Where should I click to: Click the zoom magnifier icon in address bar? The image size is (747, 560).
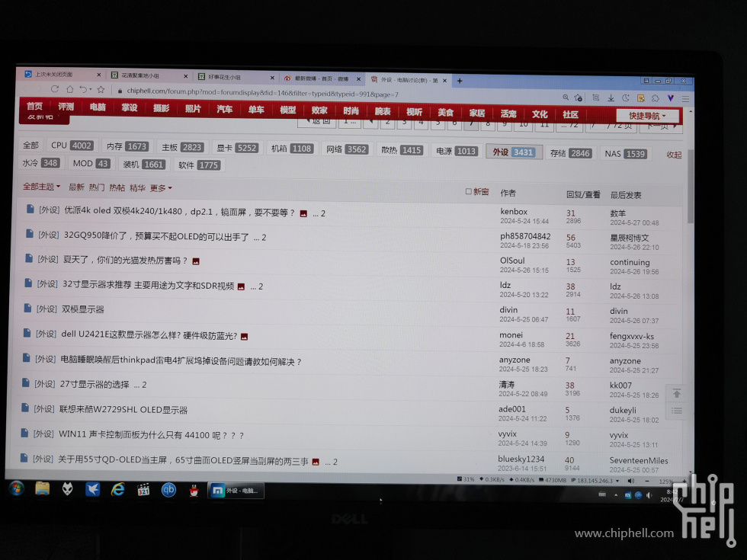566,98
